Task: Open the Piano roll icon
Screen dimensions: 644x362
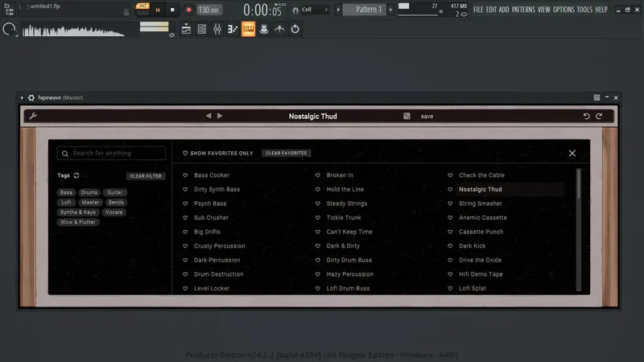Action: pos(233,29)
